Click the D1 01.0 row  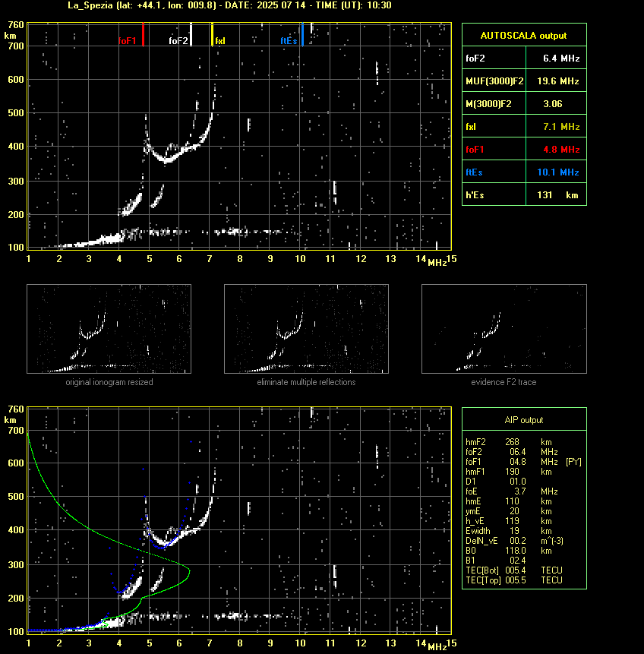click(x=495, y=482)
